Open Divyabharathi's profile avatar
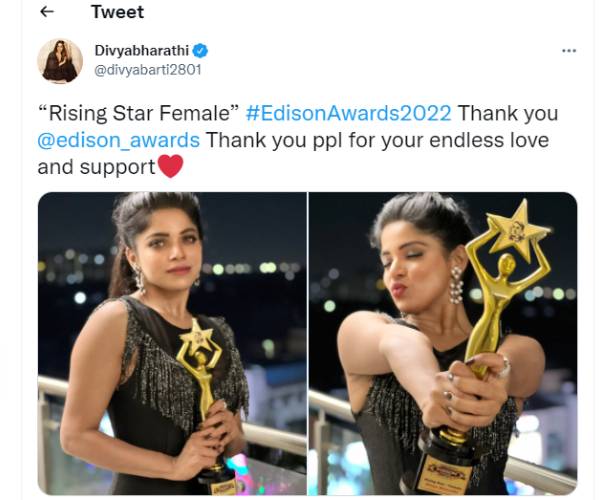The height and width of the screenshot is (500, 600). (x=60, y=61)
